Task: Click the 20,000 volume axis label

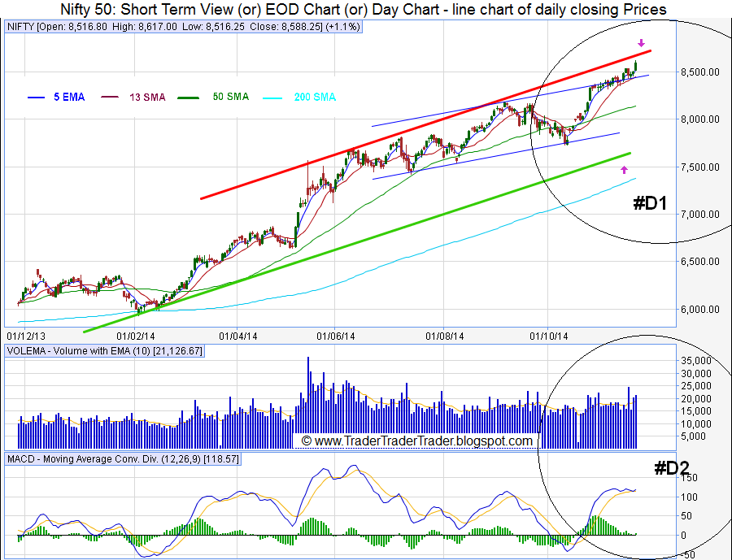Action: (x=696, y=398)
